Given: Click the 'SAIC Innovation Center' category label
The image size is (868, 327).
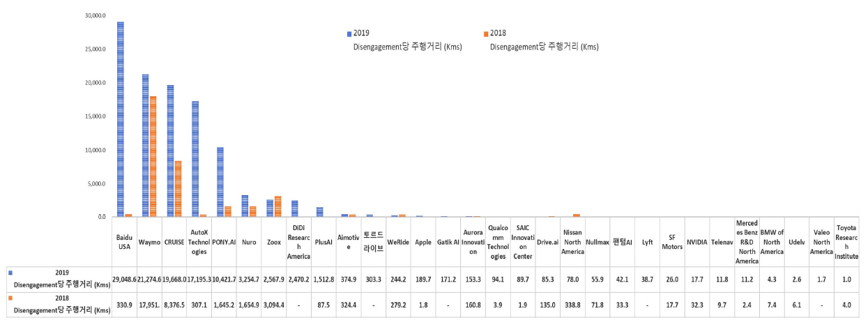Looking at the screenshot, I should click(x=521, y=242).
